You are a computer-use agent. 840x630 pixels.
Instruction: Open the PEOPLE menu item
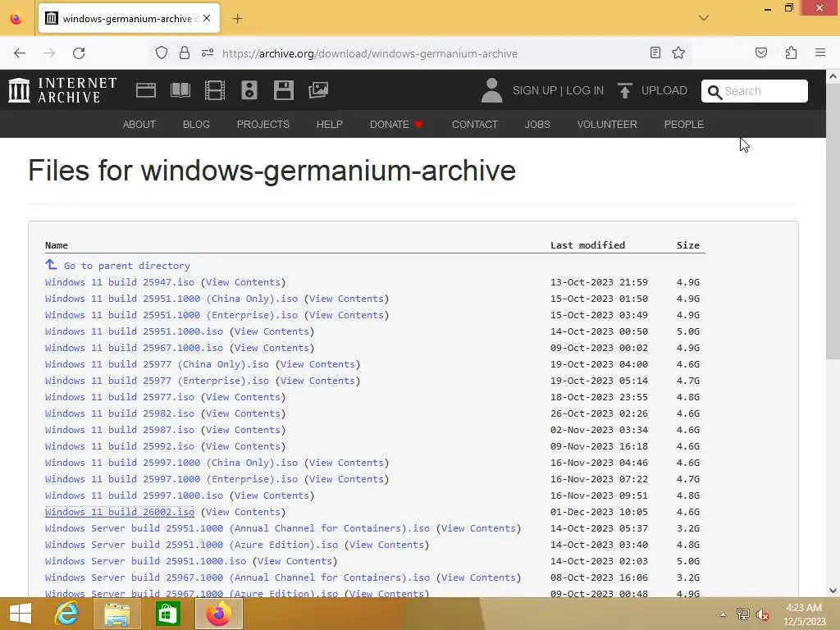point(683,125)
